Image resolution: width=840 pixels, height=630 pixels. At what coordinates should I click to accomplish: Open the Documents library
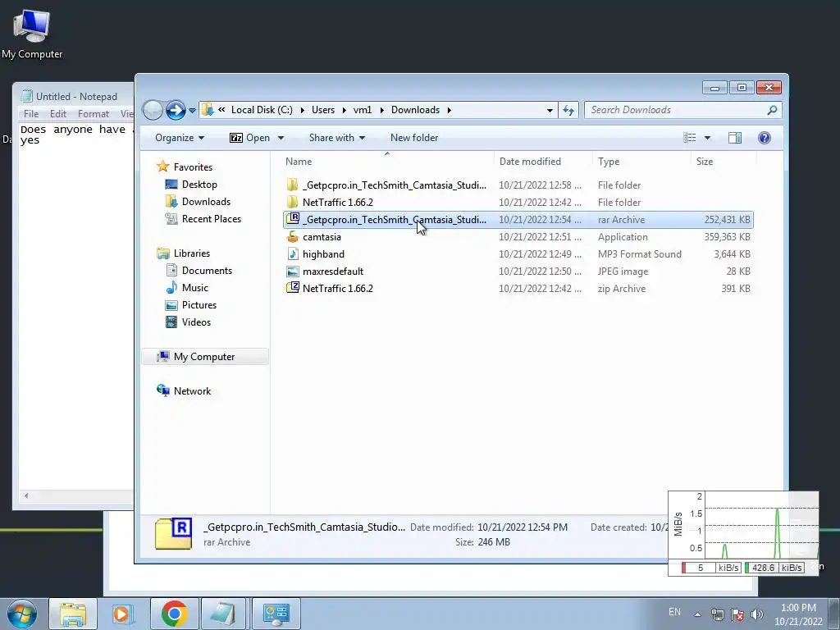(199, 271)
